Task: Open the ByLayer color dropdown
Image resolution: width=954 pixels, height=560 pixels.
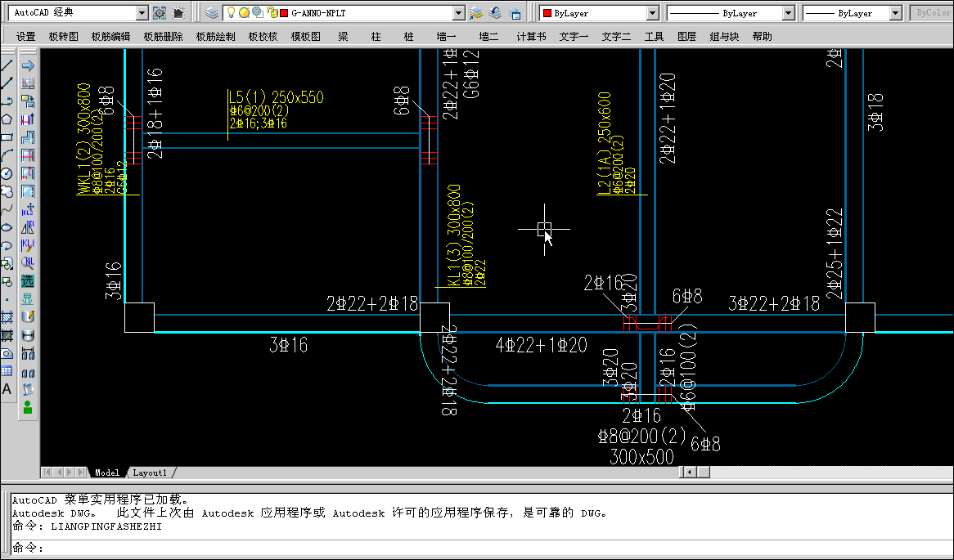Action: [x=653, y=13]
